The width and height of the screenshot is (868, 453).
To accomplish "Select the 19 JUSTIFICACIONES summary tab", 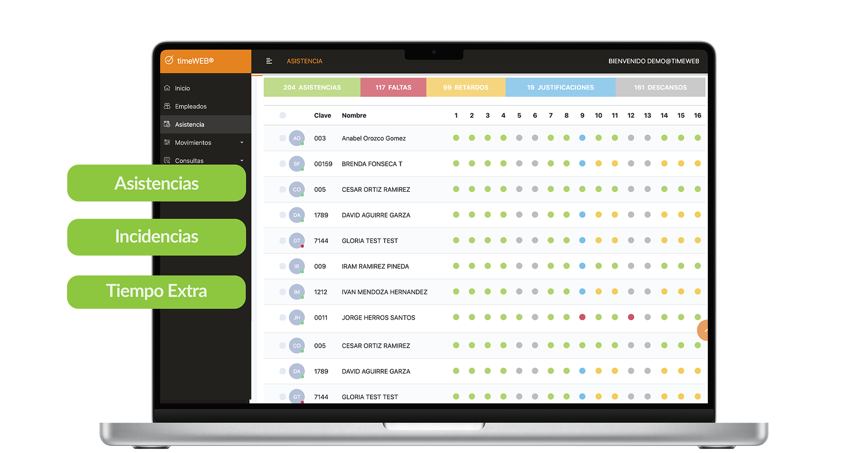I will pos(561,87).
